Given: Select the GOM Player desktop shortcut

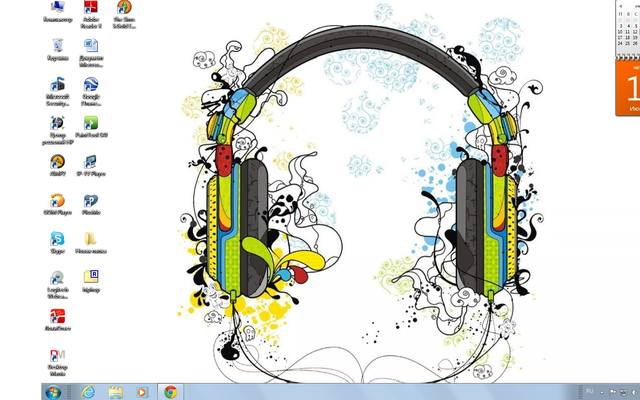Looking at the screenshot, I should tap(58, 201).
